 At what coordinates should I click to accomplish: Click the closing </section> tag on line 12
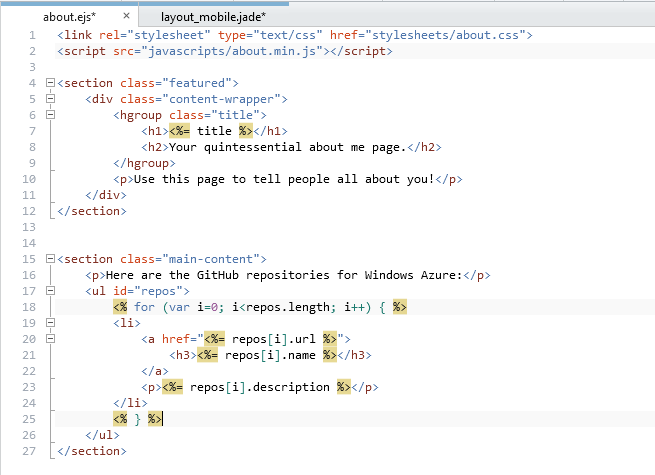click(x=92, y=211)
